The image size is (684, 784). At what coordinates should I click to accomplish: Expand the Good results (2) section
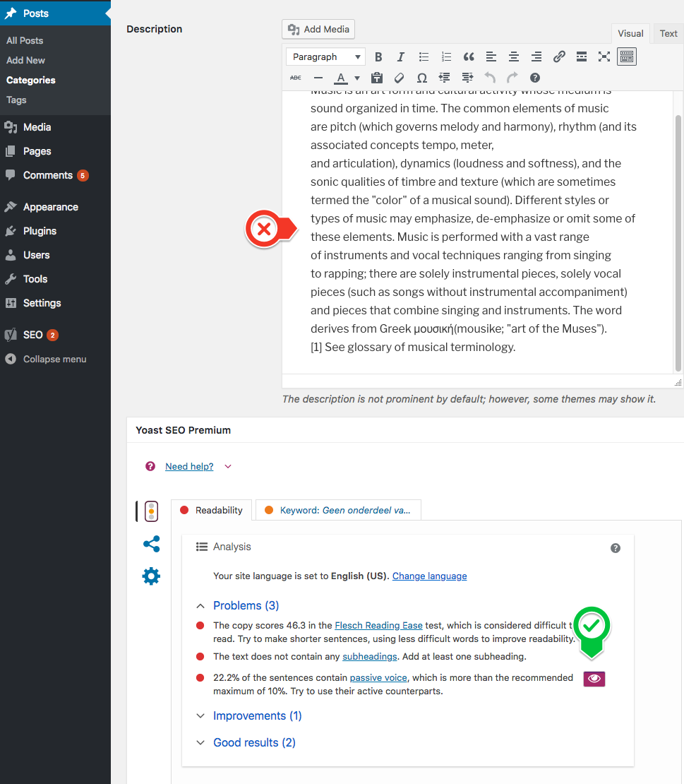tap(254, 742)
